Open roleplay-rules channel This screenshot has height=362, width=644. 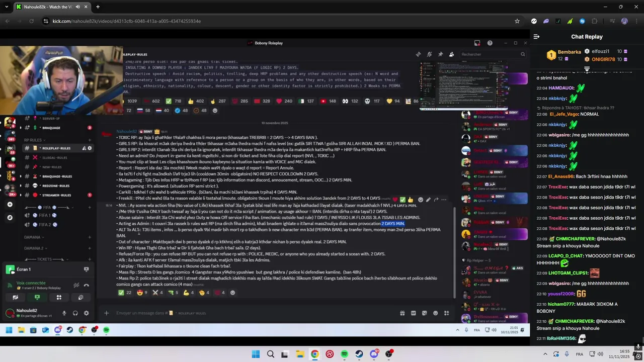56,148
